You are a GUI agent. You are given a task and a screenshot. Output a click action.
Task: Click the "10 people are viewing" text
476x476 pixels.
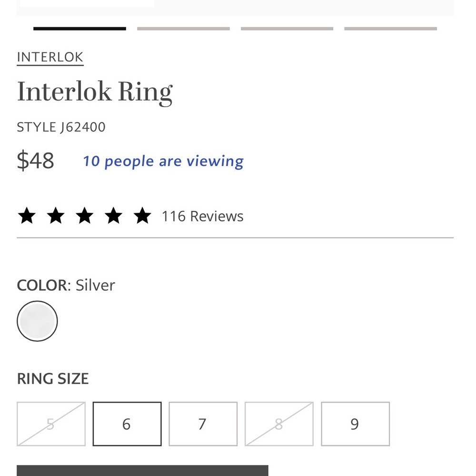[163, 161]
